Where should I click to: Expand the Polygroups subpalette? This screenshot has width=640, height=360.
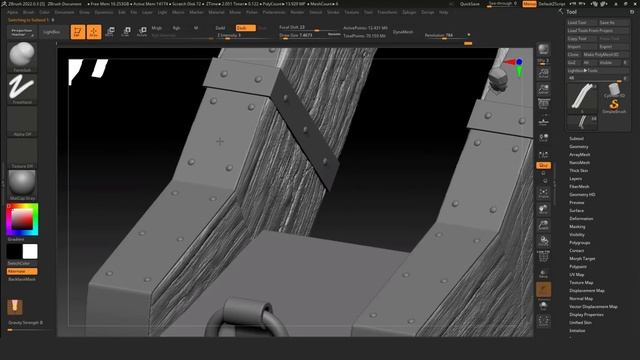[x=580, y=242]
